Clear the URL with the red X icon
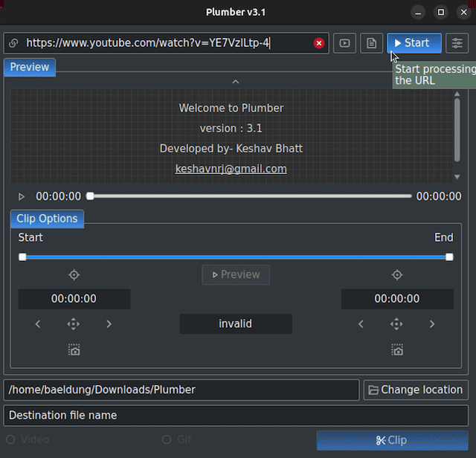 (x=319, y=43)
